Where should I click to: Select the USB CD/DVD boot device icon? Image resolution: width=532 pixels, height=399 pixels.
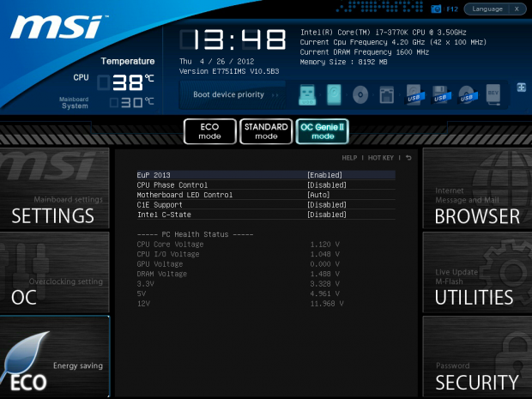[x=468, y=94]
